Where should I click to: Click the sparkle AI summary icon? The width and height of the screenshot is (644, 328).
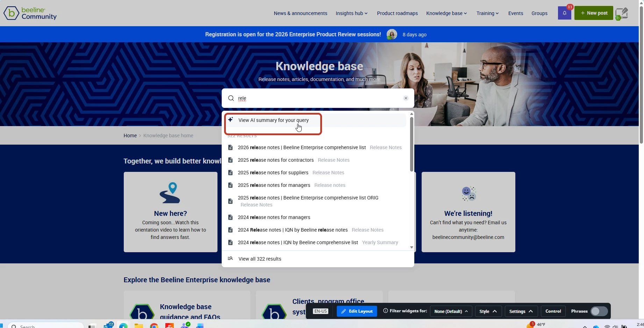pos(230,119)
